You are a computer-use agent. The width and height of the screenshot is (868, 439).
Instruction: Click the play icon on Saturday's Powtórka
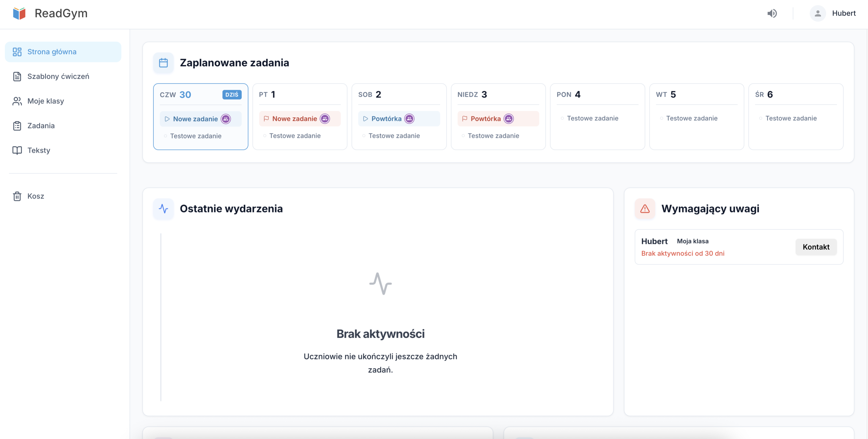point(365,119)
